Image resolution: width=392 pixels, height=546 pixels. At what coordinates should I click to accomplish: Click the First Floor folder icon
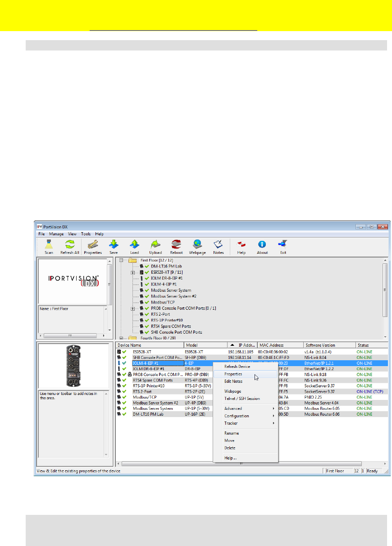click(132, 260)
